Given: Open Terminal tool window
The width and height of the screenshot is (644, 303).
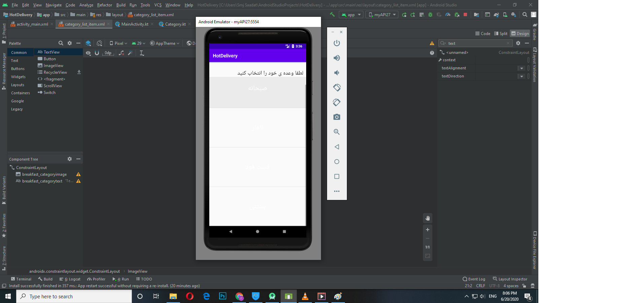Looking at the screenshot, I should (x=21, y=279).
